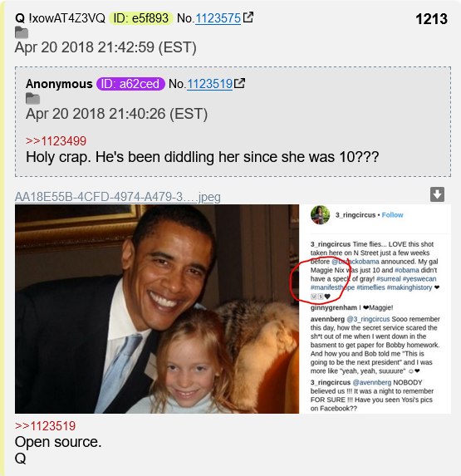
Task: Click Follow next to 3_ringcircus
Action: (392, 215)
